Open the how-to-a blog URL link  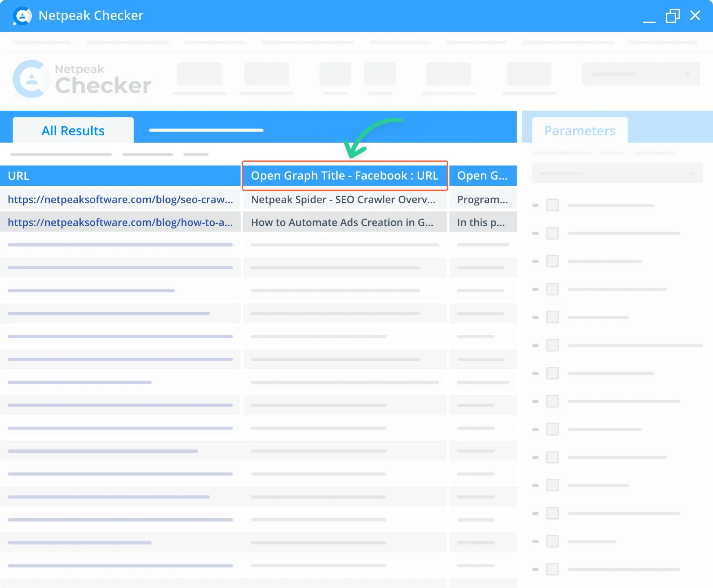[120, 222]
